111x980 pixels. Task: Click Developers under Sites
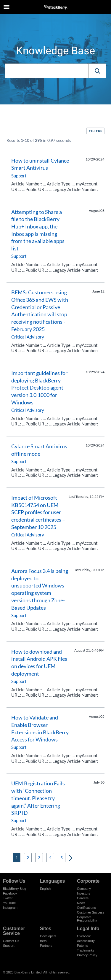tap(48, 936)
